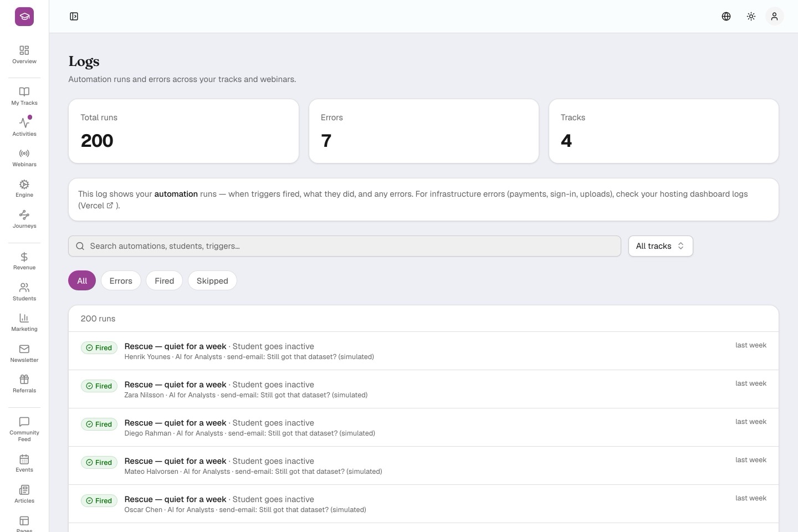Click Fired badge on Zara Nilsson row
The width and height of the screenshot is (798, 532).
point(99,386)
